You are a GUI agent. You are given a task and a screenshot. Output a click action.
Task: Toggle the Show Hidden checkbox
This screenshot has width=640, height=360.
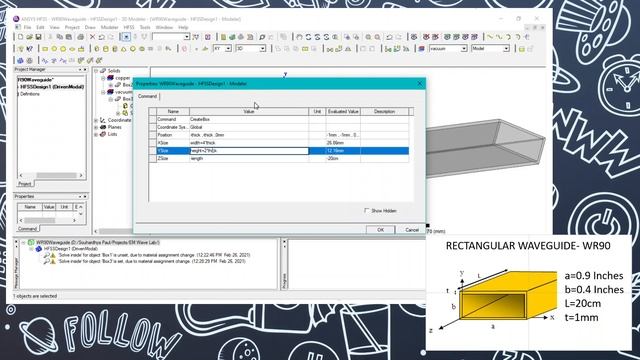click(367, 211)
